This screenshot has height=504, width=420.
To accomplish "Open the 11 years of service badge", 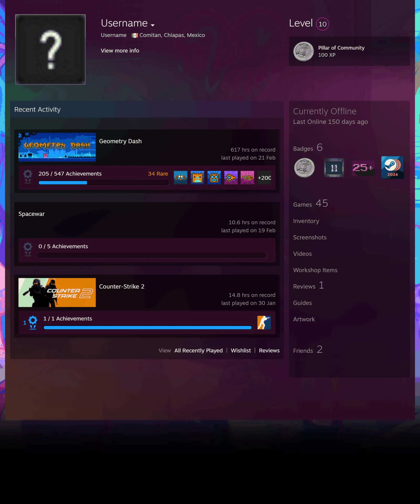I will click(334, 168).
